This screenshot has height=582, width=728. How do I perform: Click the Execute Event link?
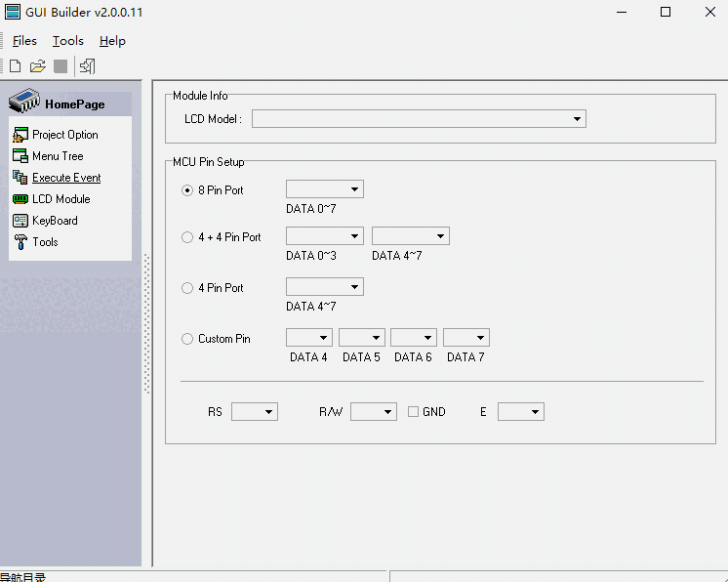[66, 178]
